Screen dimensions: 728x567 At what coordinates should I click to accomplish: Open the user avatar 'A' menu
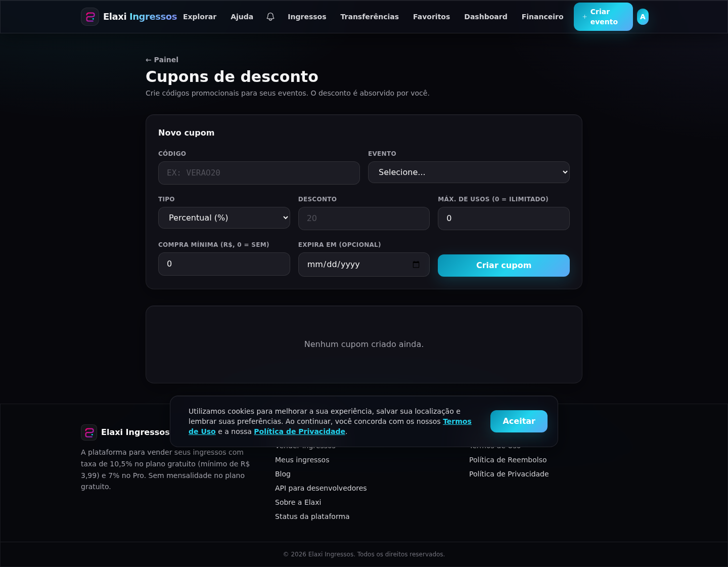(x=643, y=17)
